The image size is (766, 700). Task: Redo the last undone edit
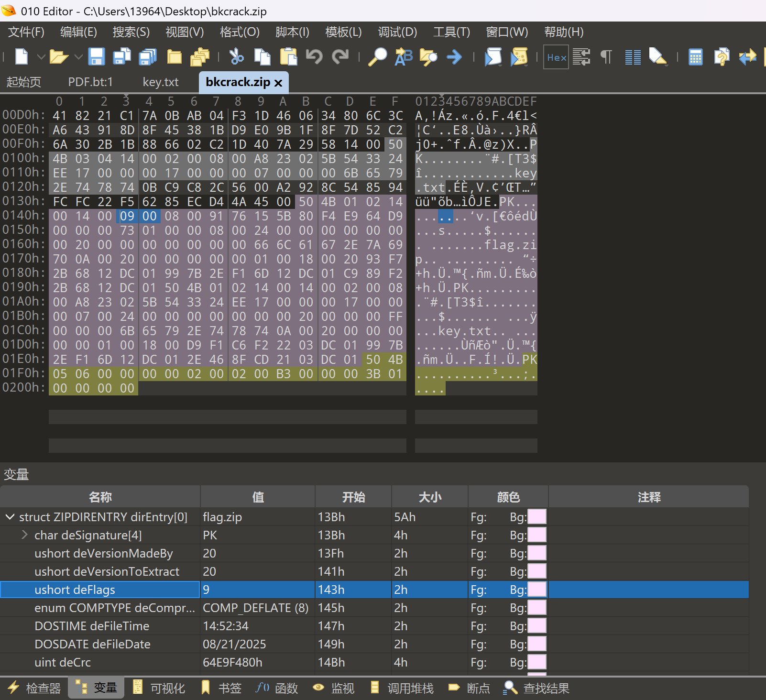click(x=340, y=57)
